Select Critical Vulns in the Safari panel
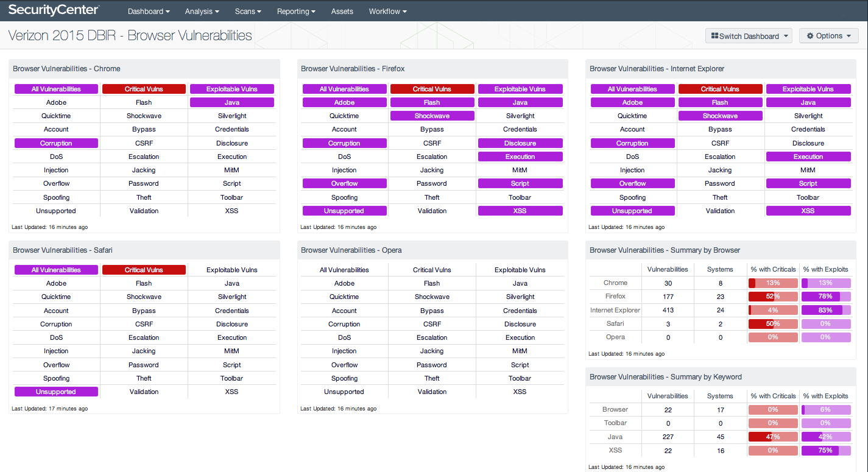The height and width of the screenshot is (472, 868). click(144, 270)
